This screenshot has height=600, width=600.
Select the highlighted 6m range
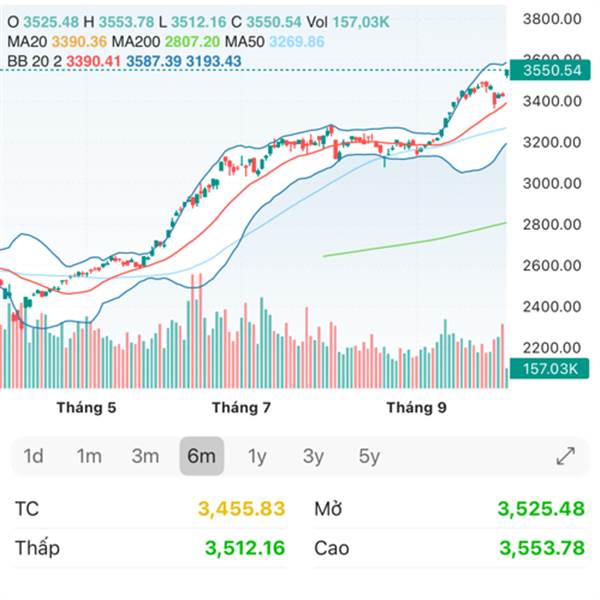(x=201, y=457)
